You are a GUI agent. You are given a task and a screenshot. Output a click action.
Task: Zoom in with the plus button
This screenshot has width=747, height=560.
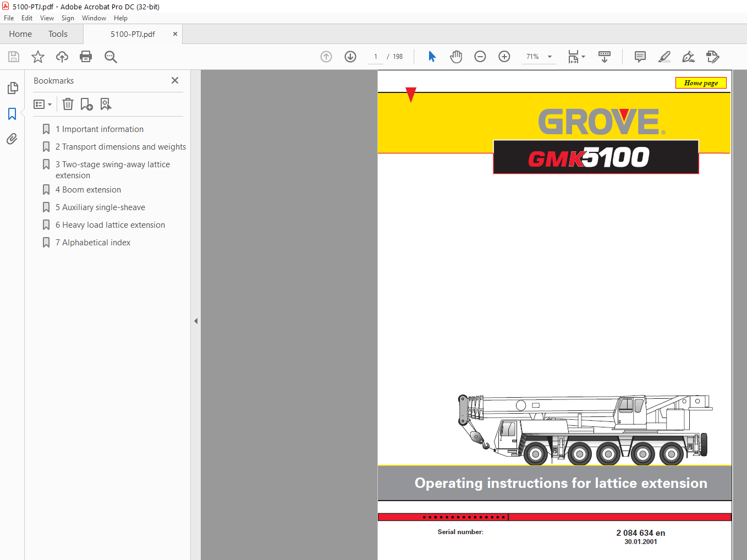point(504,57)
